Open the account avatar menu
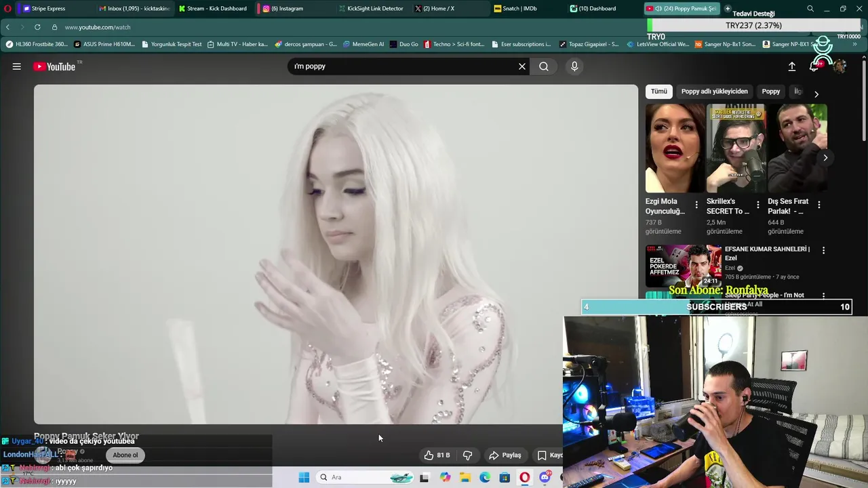 pos(840,66)
